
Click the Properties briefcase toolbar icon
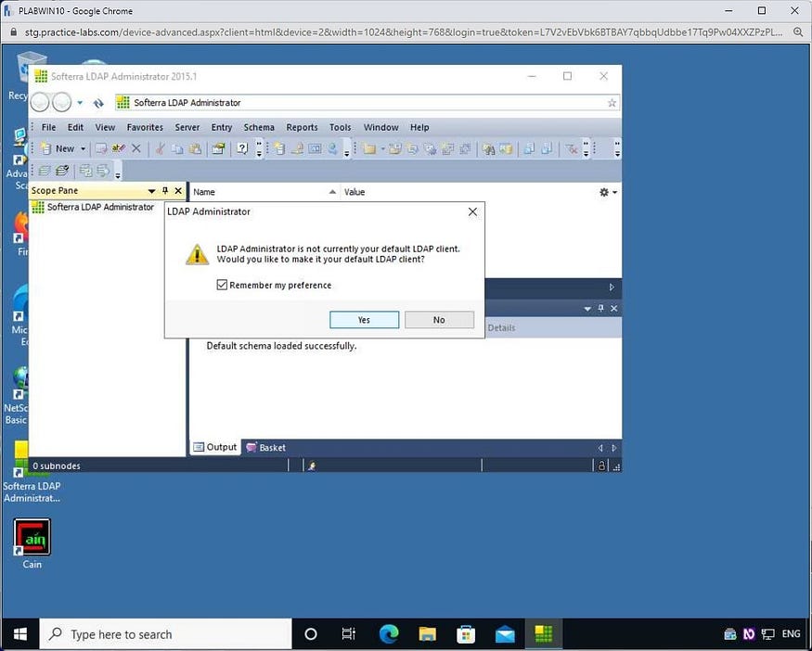[x=218, y=149]
